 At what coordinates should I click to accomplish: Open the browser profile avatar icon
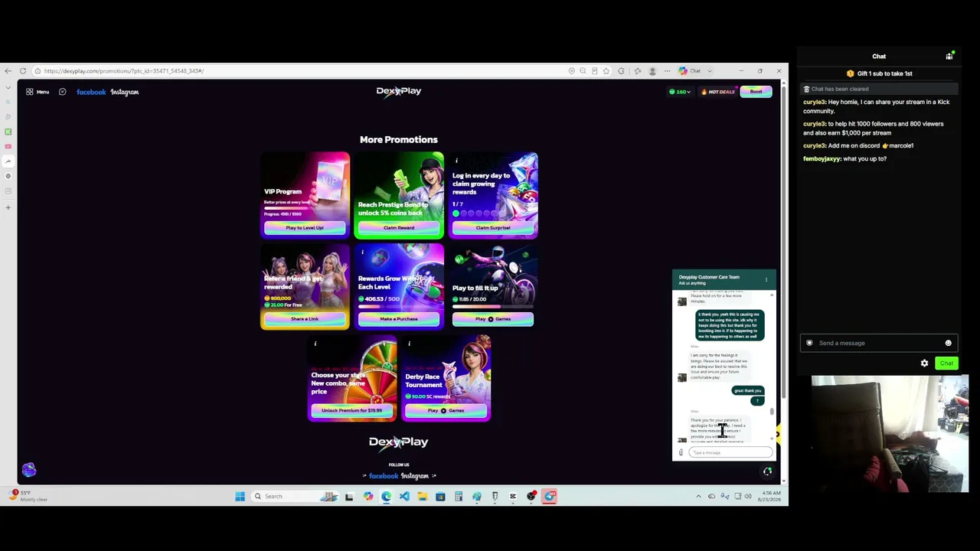tap(652, 71)
